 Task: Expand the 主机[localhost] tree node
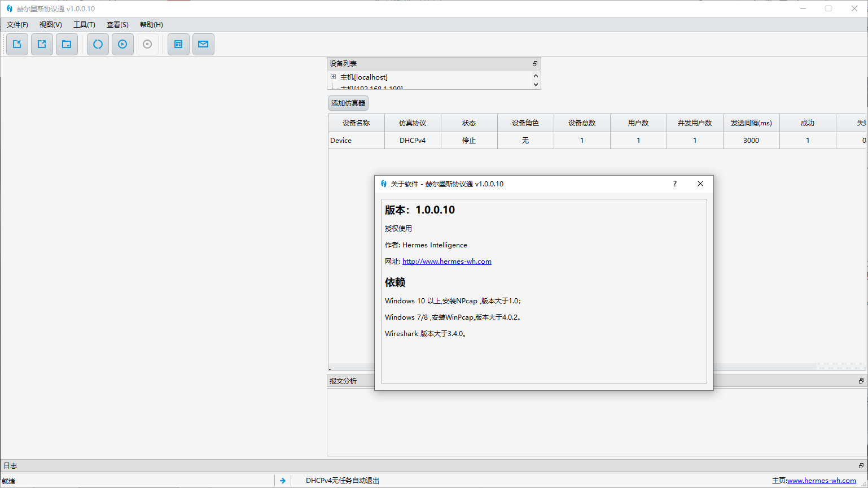[x=333, y=77]
